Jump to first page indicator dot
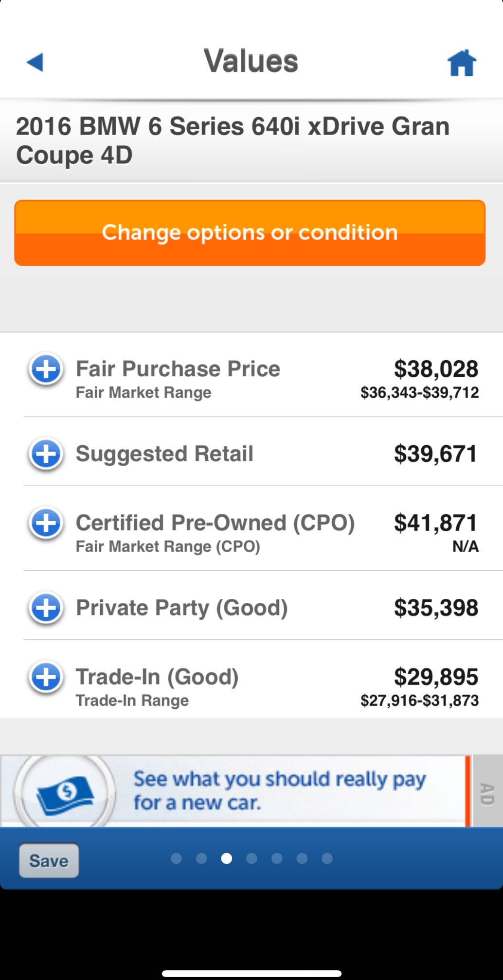The width and height of the screenshot is (503, 980). click(176, 859)
